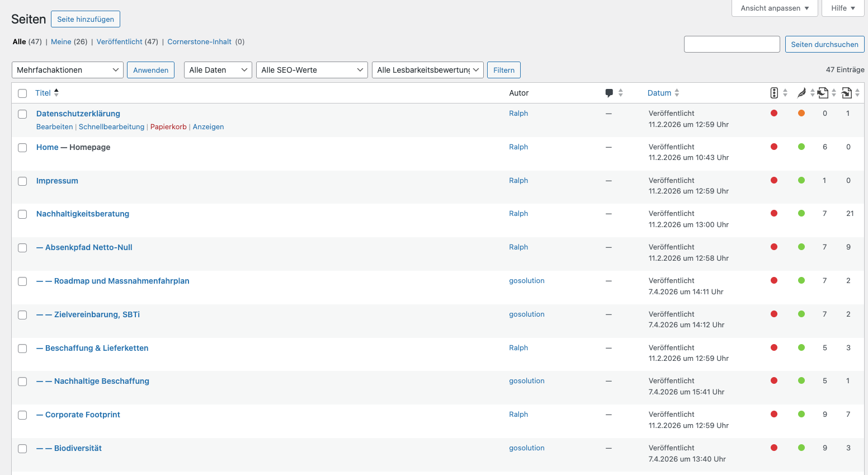Check the Corporate Footprint row checkbox
Viewport: 868px width, 475px height.
pyautogui.click(x=22, y=415)
